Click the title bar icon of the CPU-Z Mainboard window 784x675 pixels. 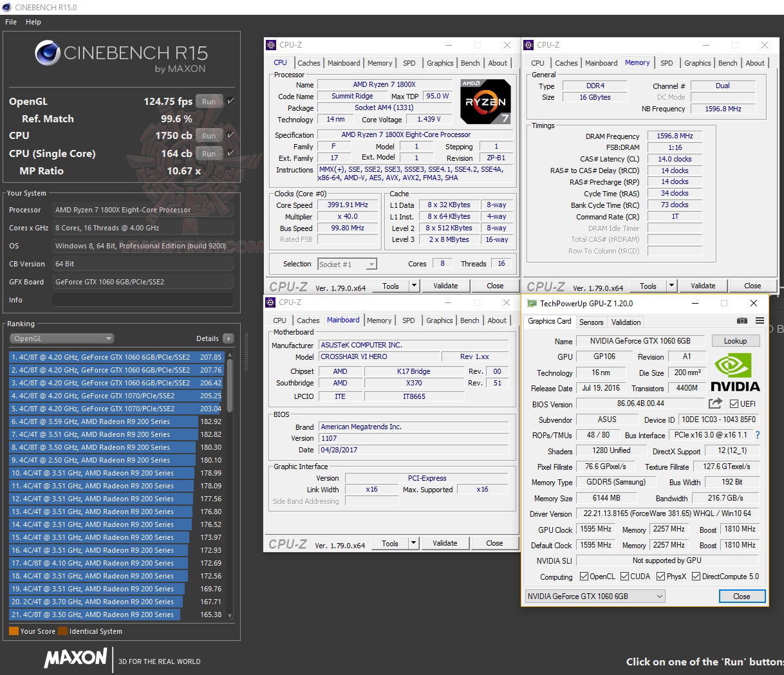point(270,302)
